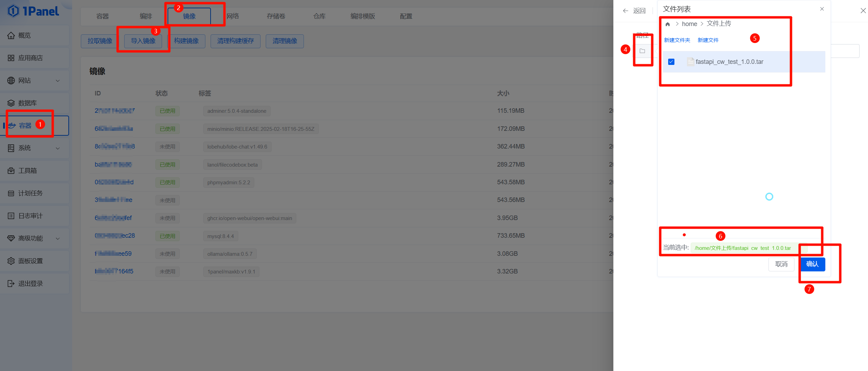Screen dimensions: 868x371
Task: Switch to the 存储卷 tab
Action: click(275, 16)
